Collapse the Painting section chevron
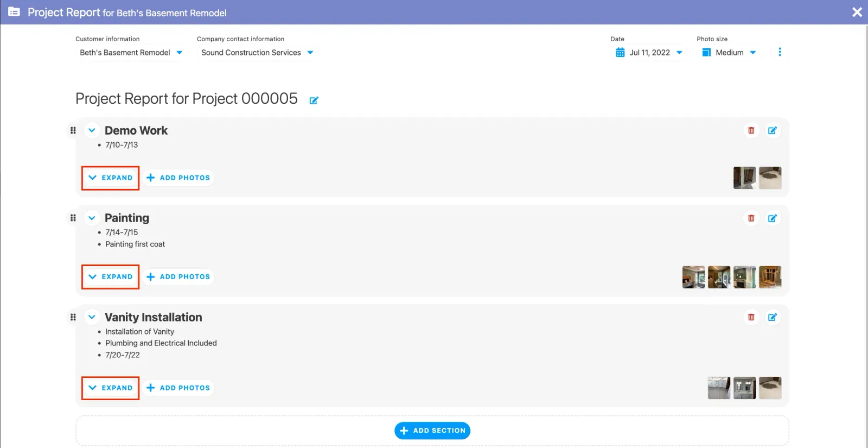 pos(92,218)
